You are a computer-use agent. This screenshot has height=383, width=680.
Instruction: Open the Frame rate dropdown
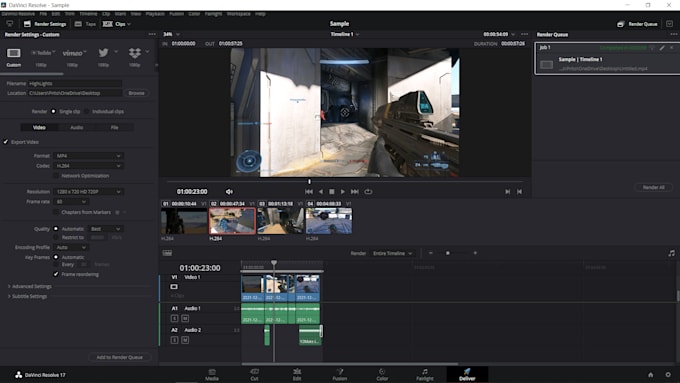coord(71,202)
